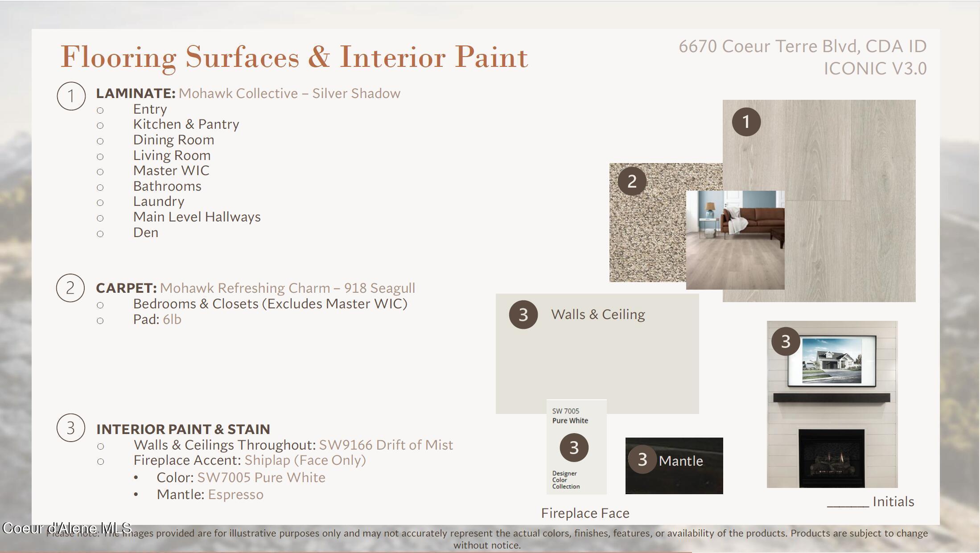This screenshot has height=553, width=980.
Task: Click the Color: SW7005 Pure White line
Action: 241,478
